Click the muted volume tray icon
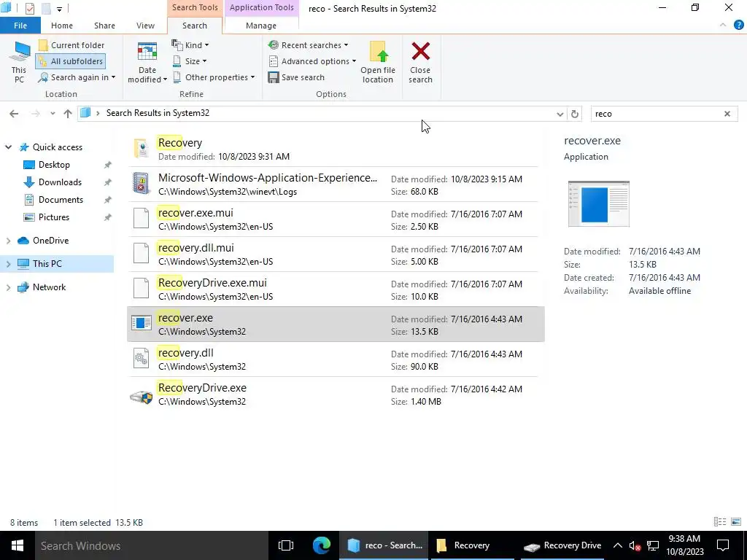The width and height of the screenshot is (747, 560). (x=635, y=545)
